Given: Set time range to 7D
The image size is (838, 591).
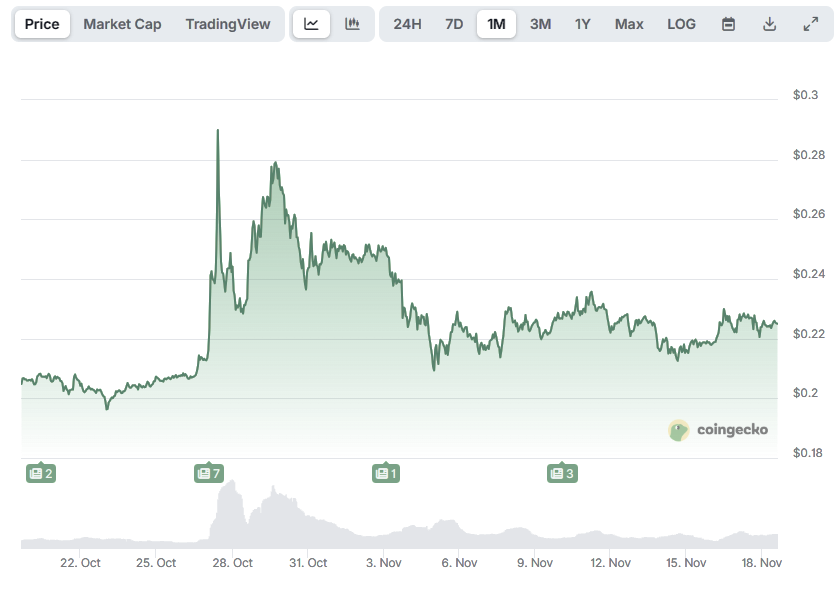Looking at the screenshot, I should 454,24.
